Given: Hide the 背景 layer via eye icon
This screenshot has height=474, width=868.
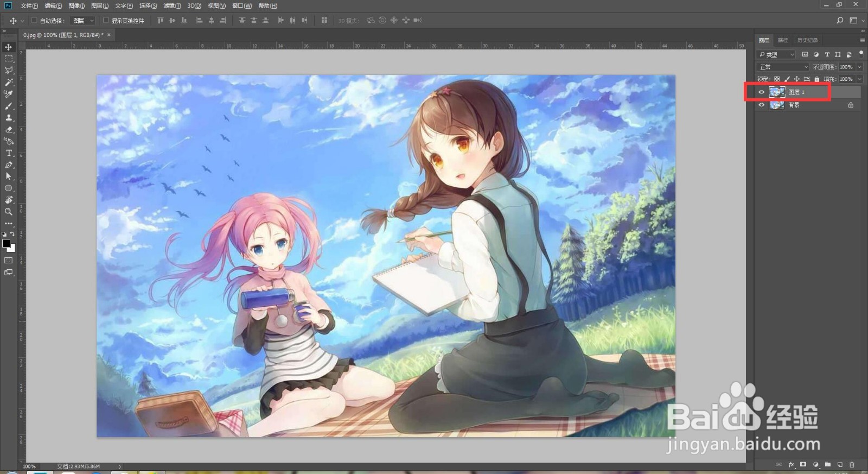Looking at the screenshot, I should 761,105.
